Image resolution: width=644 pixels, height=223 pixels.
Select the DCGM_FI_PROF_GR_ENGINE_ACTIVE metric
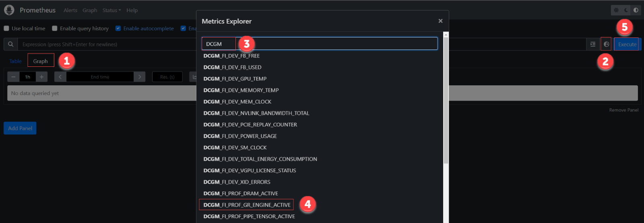[247, 205]
